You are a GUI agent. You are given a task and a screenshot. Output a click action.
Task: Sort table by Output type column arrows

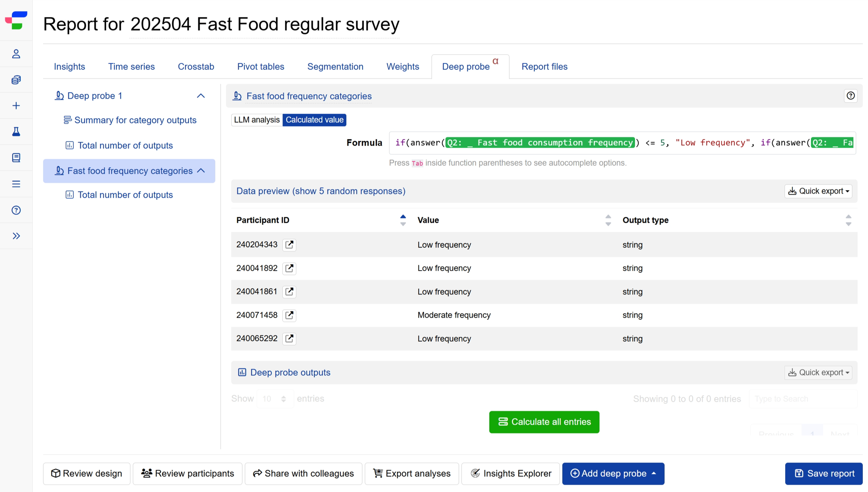pos(848,220)
